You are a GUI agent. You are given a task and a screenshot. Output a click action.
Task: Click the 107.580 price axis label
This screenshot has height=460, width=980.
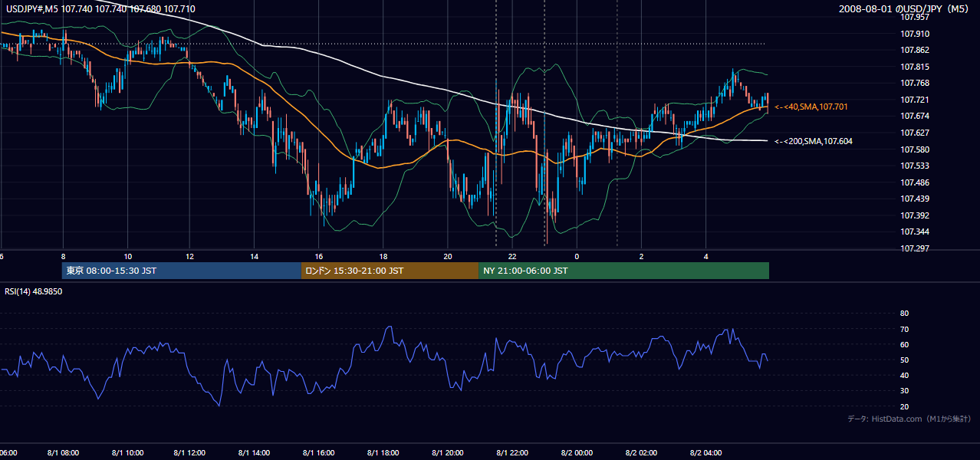click(915, 149)
